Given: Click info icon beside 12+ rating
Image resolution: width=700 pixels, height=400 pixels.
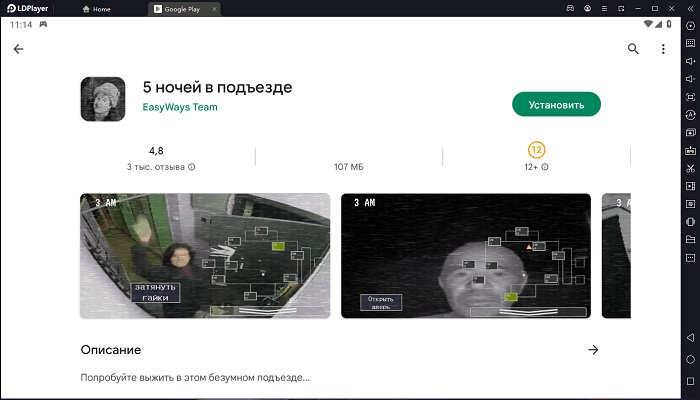Looking at the screenshot, I should 545,167.
